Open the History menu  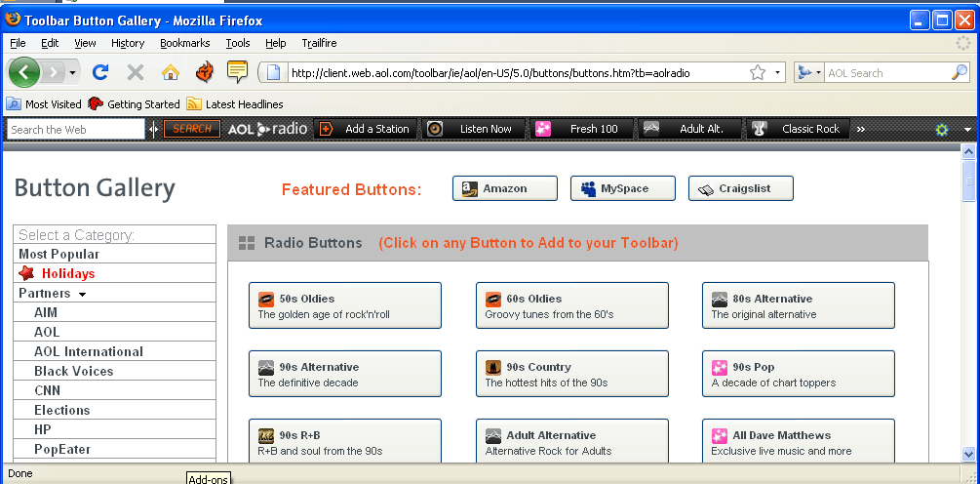coord(128,43)
